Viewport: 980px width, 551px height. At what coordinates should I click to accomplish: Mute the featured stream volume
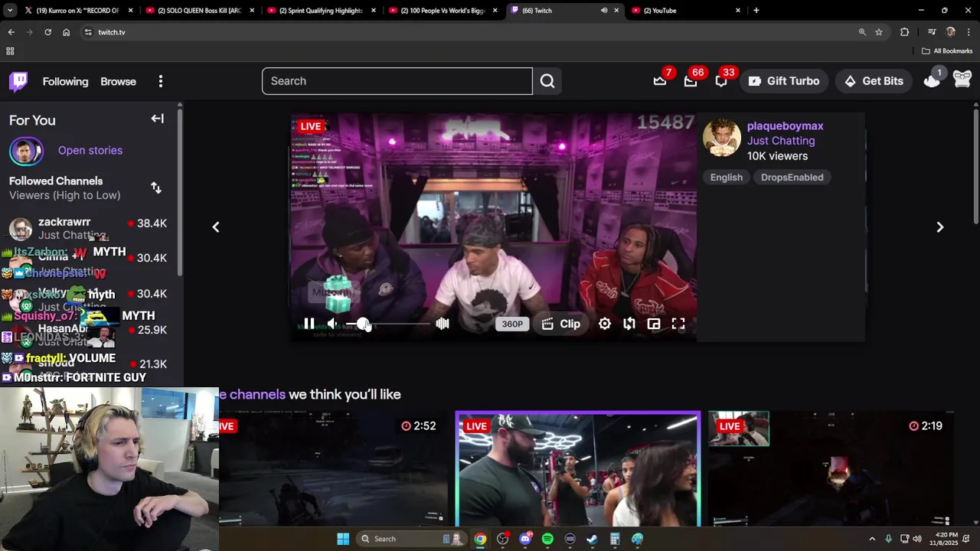332,324
